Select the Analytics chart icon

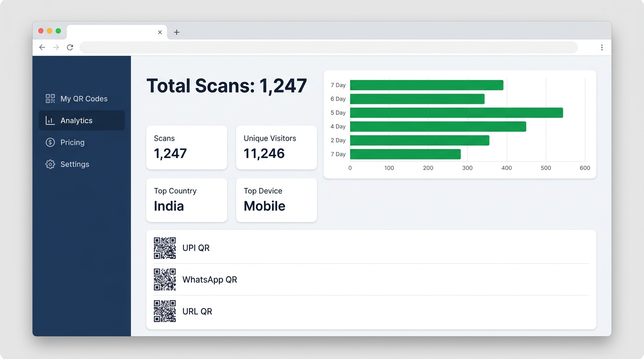[x=50, y=120]
